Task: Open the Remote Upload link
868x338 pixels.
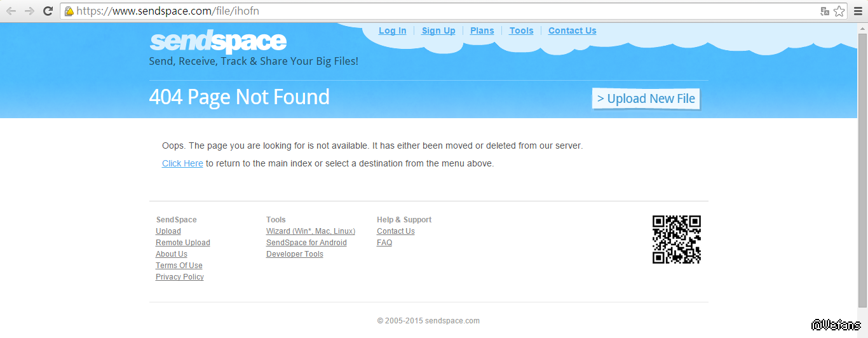Action: pos(183,243)
